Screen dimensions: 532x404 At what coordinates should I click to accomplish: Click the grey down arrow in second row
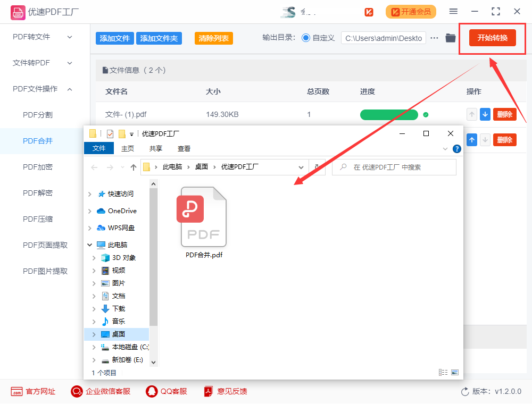tap(485, 140)
